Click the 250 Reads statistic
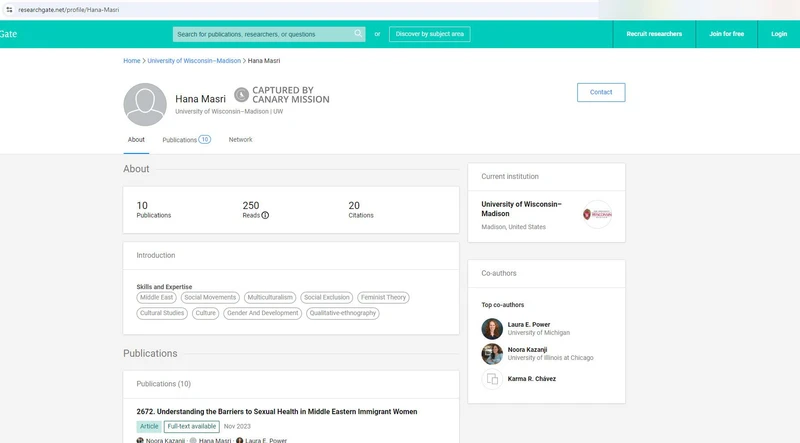This screenshot has height=443, width=800. tap(255, 209)
